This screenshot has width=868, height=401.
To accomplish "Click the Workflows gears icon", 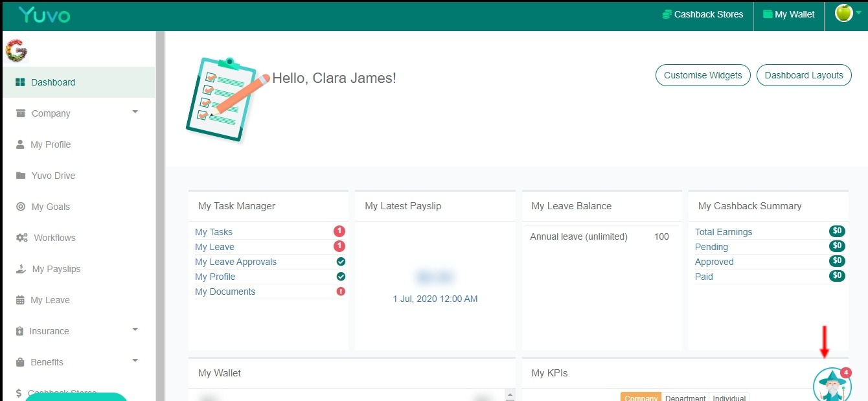I will [x=21, y=238].
